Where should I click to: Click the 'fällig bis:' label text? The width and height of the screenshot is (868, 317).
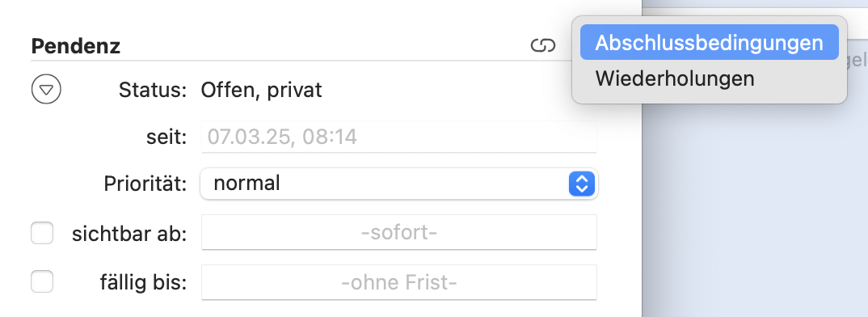(143, 283)
